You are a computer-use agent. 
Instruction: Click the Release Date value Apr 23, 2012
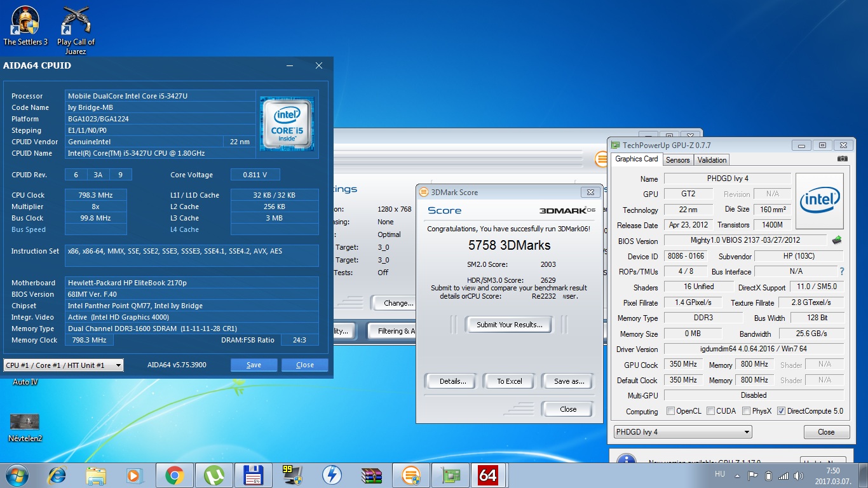pyautogui.click(x=688, y=225)
